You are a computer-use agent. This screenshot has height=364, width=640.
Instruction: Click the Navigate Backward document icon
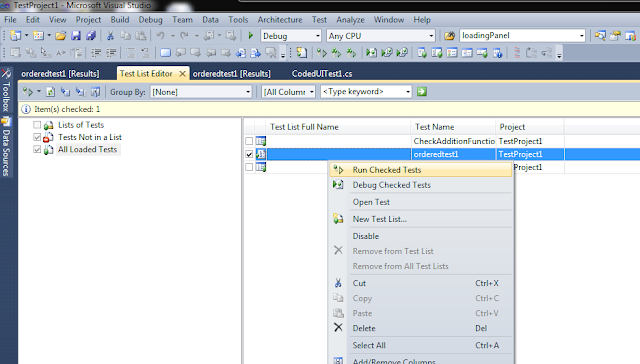[241, 53]
